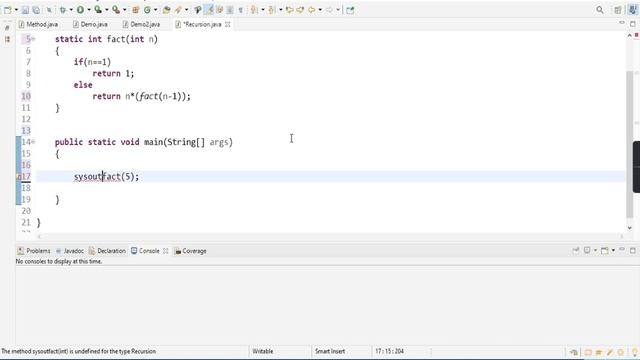
Task: Close the Recursion.java tab
Action: pyautogui.click(x=228, y=24)
